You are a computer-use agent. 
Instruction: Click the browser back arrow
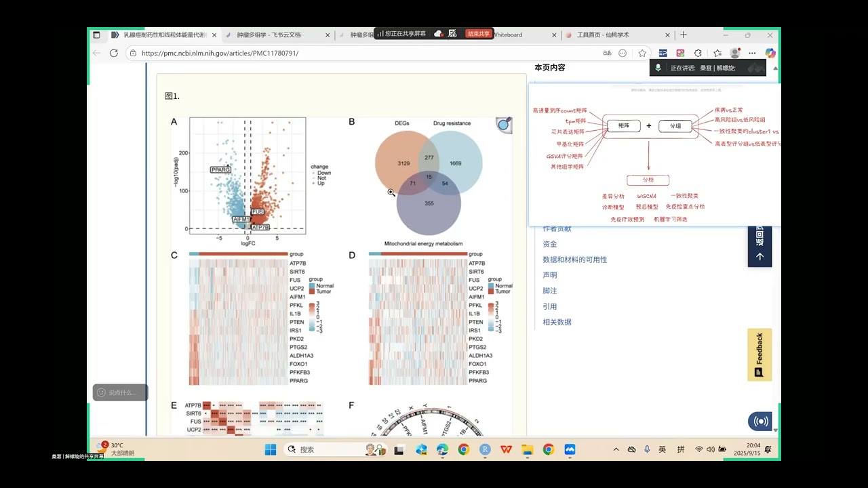[x=97, y=53]
